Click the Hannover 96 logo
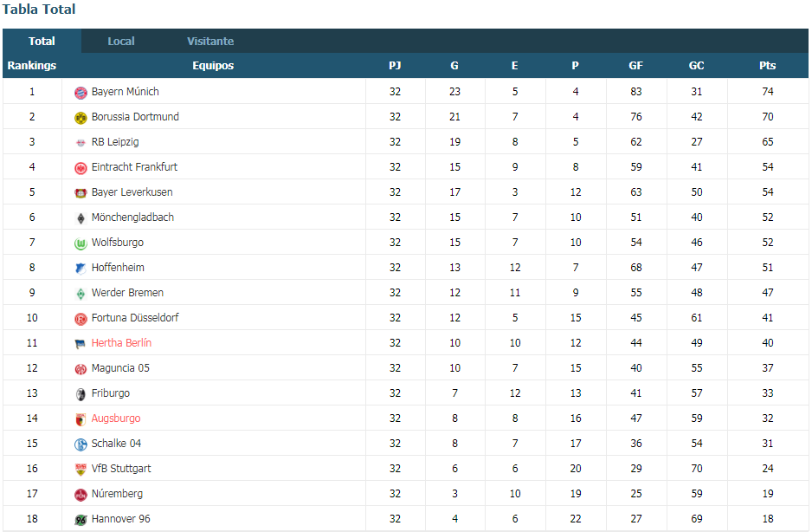This screenshot has height=532, width=812. pos(81,520)
